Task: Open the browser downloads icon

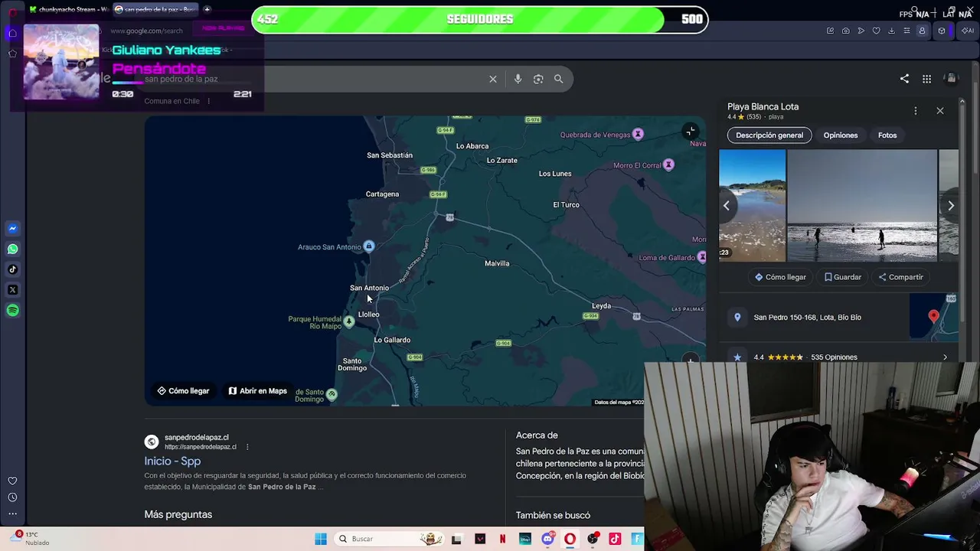Action: tap(891, 31)
